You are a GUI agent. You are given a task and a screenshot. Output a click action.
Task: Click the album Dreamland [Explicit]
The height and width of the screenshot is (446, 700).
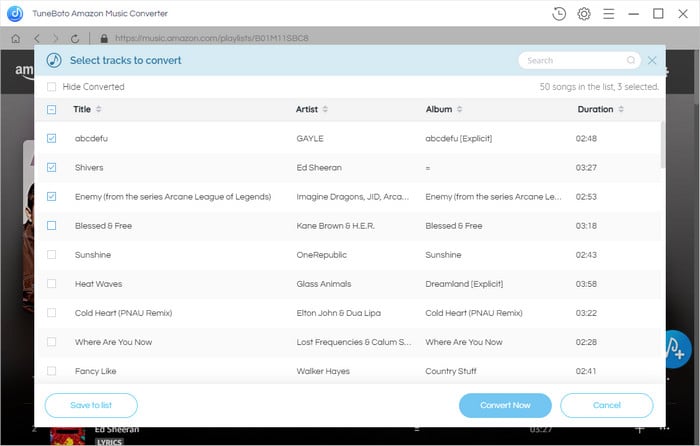(464, 284)
